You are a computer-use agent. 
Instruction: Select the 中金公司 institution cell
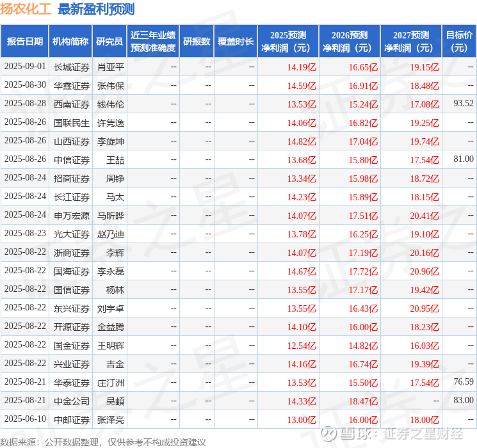[72, 401]
